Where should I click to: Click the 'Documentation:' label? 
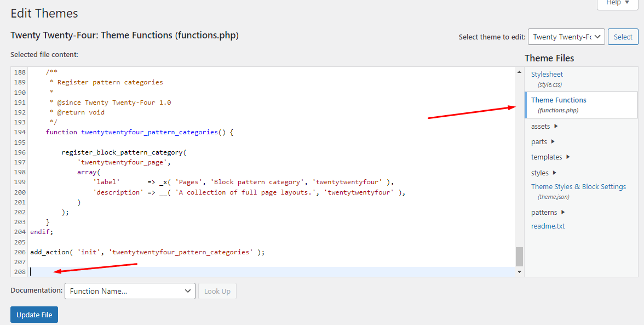[x=37, y=290]
